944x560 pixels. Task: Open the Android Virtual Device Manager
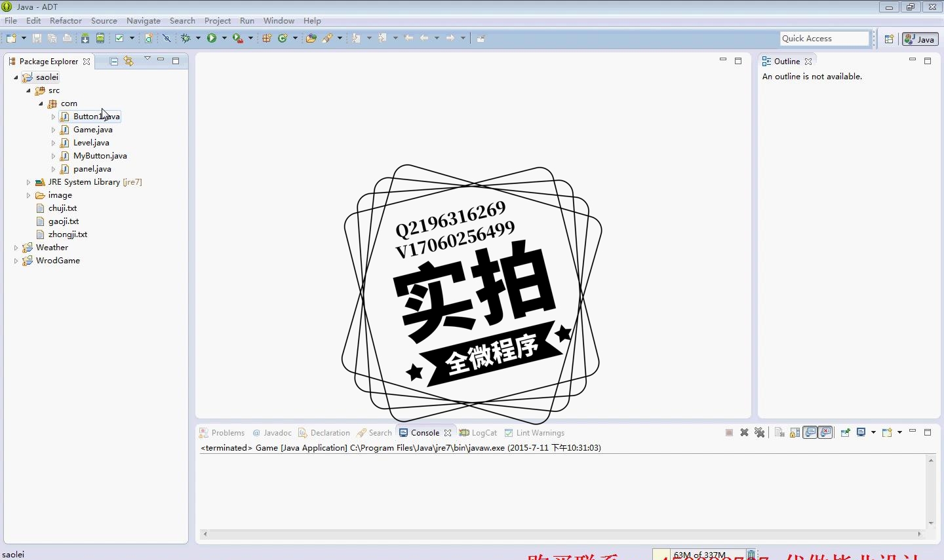click(x=100, y=39)
